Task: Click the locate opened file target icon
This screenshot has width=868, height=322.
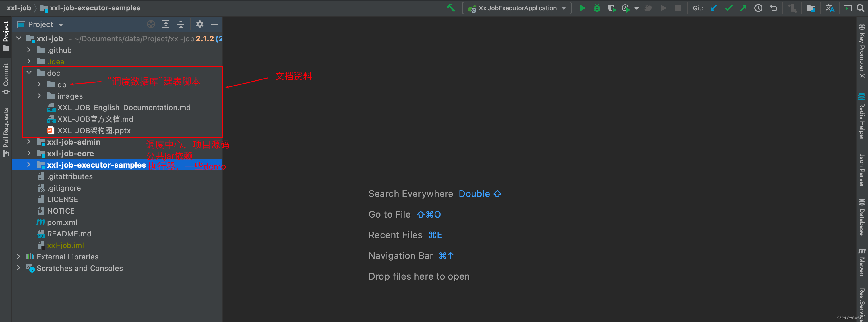Action: (x=151, y=24)
